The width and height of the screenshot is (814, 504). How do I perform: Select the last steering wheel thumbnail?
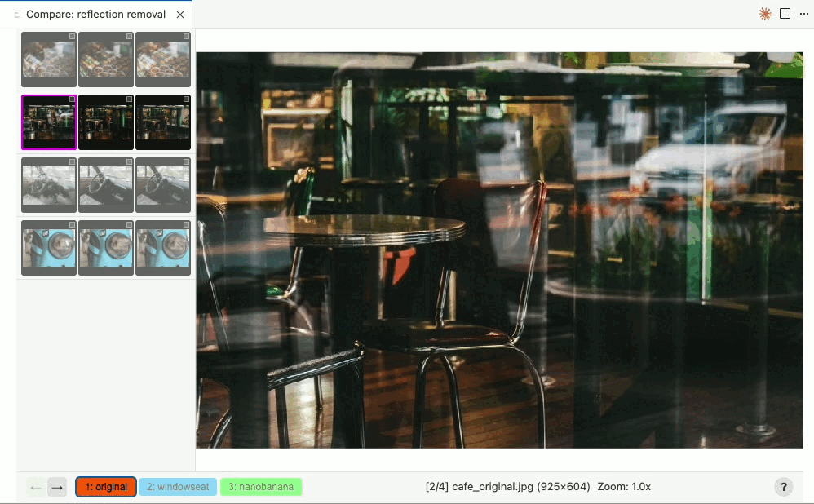point(162,185)
